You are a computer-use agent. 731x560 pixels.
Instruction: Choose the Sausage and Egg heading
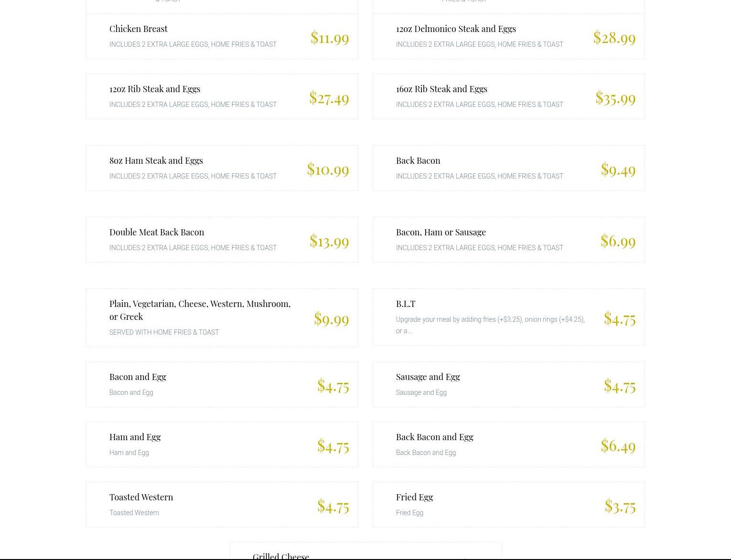pos(428,377)
